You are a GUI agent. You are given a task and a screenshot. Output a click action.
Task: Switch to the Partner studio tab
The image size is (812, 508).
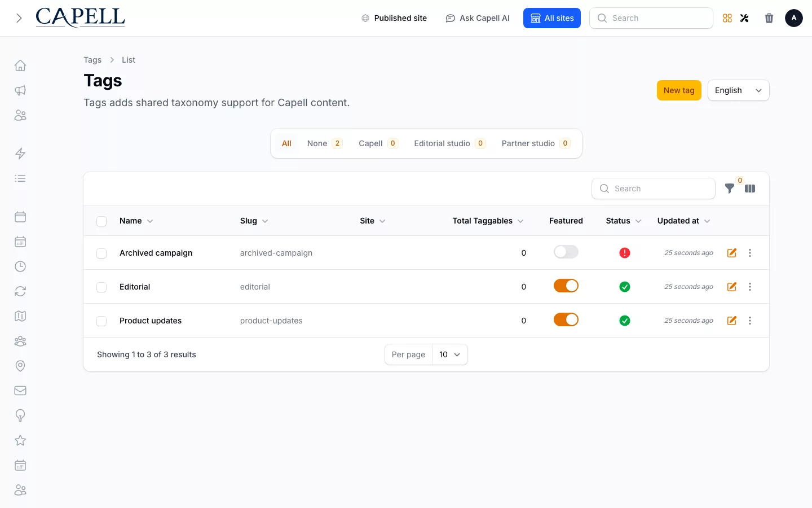536,143
